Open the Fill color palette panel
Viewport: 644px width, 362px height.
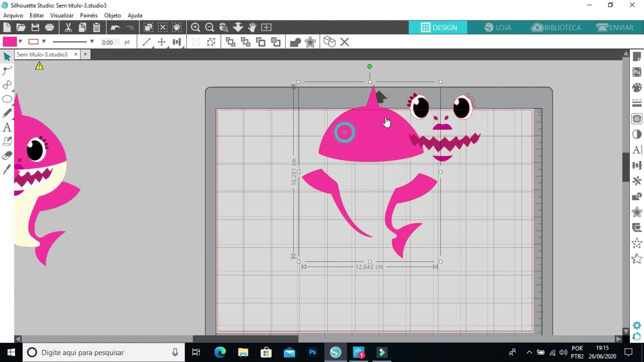point(637,88)
